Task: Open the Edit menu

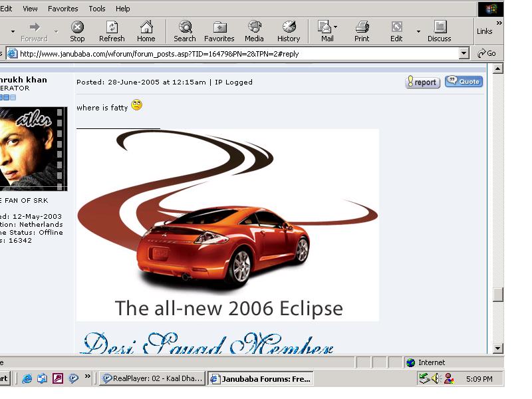Action: click(x=6, y=9)
